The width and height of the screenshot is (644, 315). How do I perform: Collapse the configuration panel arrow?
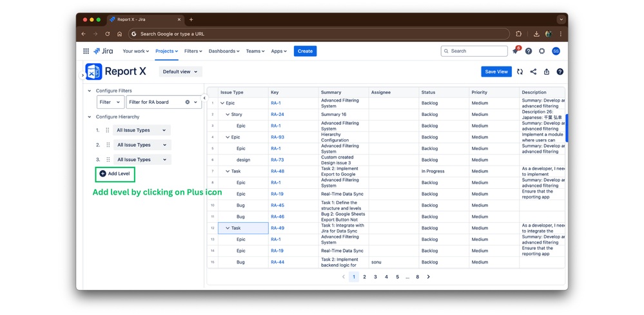click(x=204, y=98)
